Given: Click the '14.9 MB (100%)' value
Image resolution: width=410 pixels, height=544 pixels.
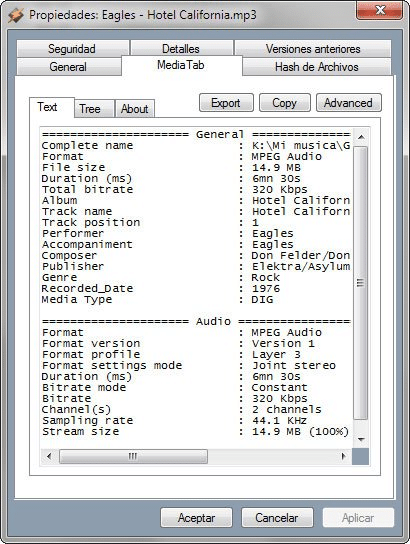Looking at the screenshot, I should coord(300,432).
